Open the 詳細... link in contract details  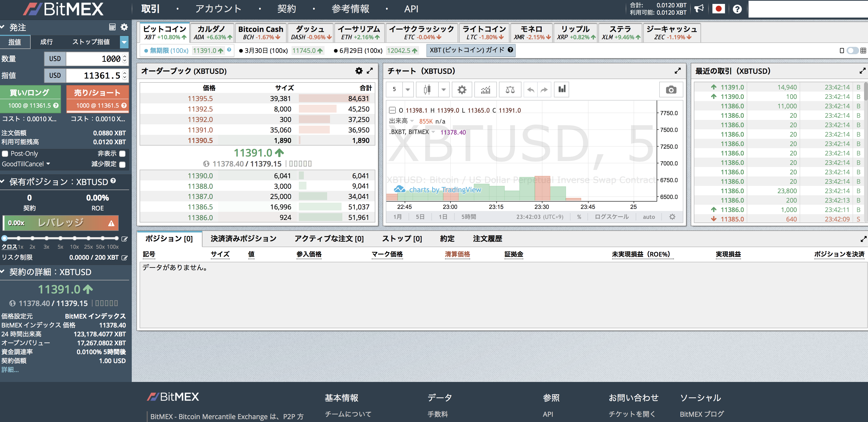pos(10,370)
